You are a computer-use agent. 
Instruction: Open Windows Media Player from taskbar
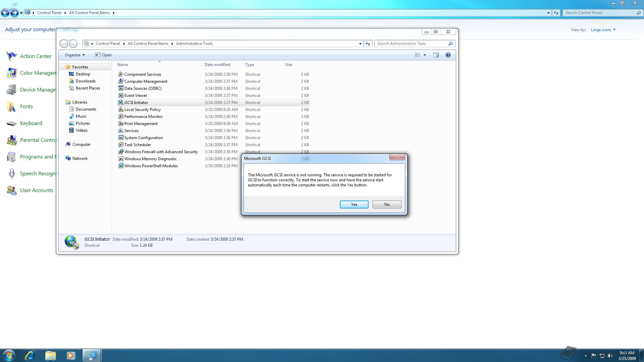coord(71,355)
